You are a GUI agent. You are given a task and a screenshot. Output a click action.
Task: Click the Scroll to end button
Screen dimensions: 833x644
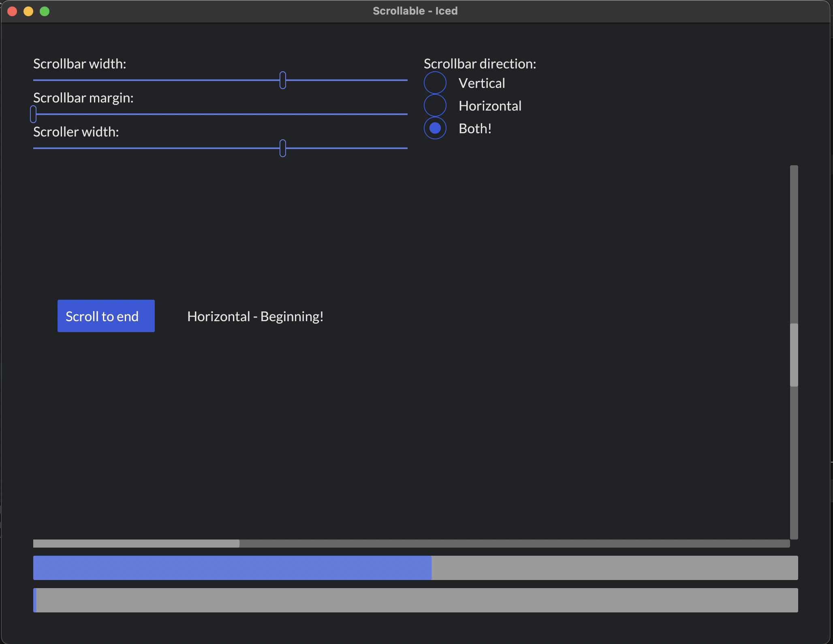(106, 316)
